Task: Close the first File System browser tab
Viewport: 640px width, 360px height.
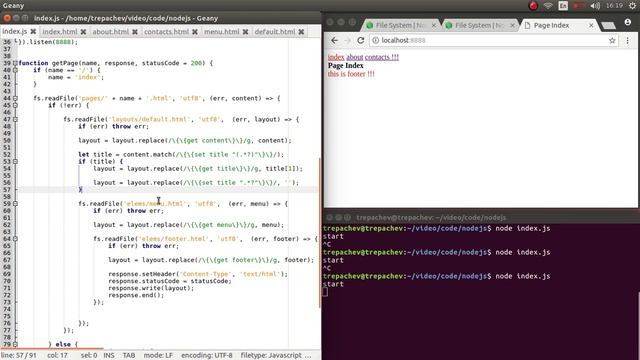Action: [x=433, y=25]
